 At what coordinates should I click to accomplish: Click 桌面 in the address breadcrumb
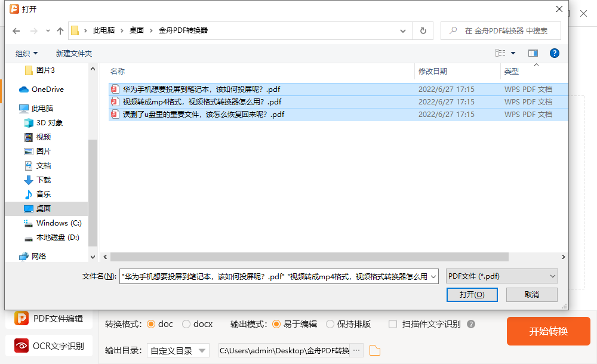click(136, 30)
